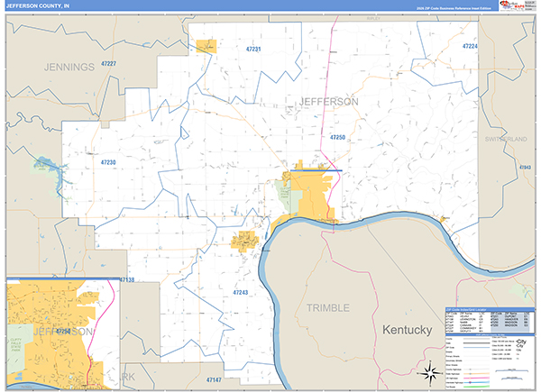The height and width of the screenshot is (392, 541).
Task: Select ZIP code label 47243
Action: click(241, 292)
